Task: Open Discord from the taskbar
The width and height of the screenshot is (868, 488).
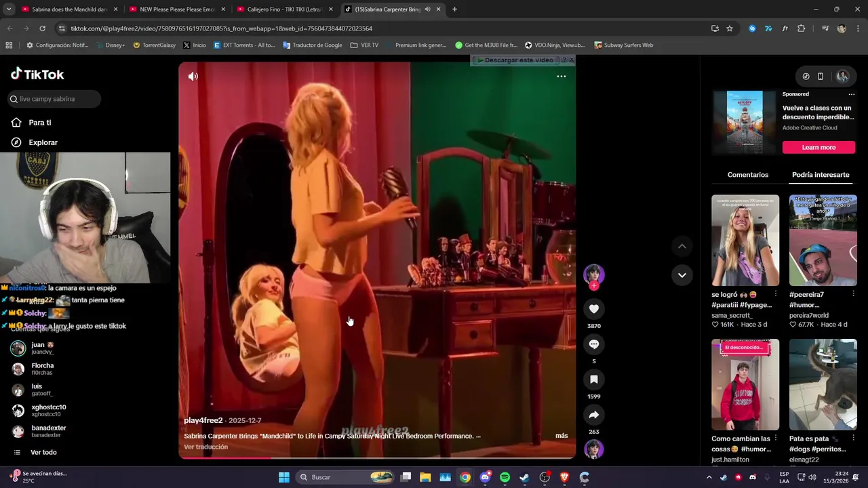Action: pos(485,477)
